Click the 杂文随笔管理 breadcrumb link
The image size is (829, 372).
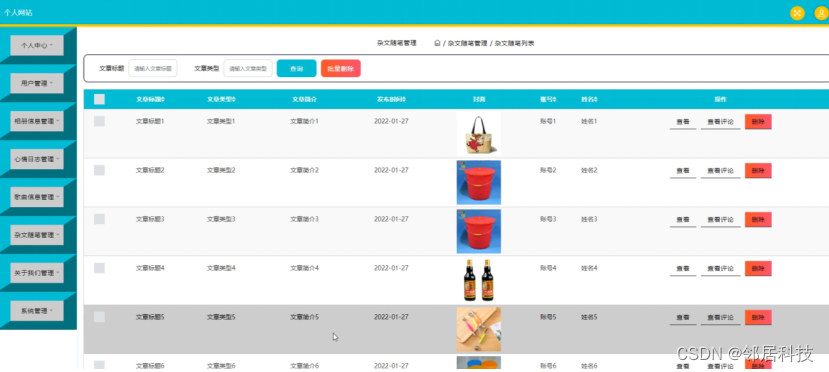[x=467, y=43]
